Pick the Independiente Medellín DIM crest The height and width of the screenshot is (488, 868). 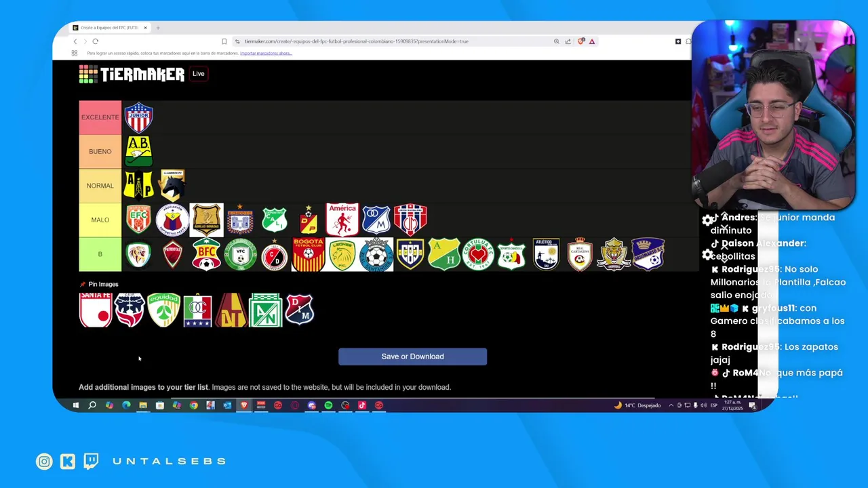[x=299, y=310]
